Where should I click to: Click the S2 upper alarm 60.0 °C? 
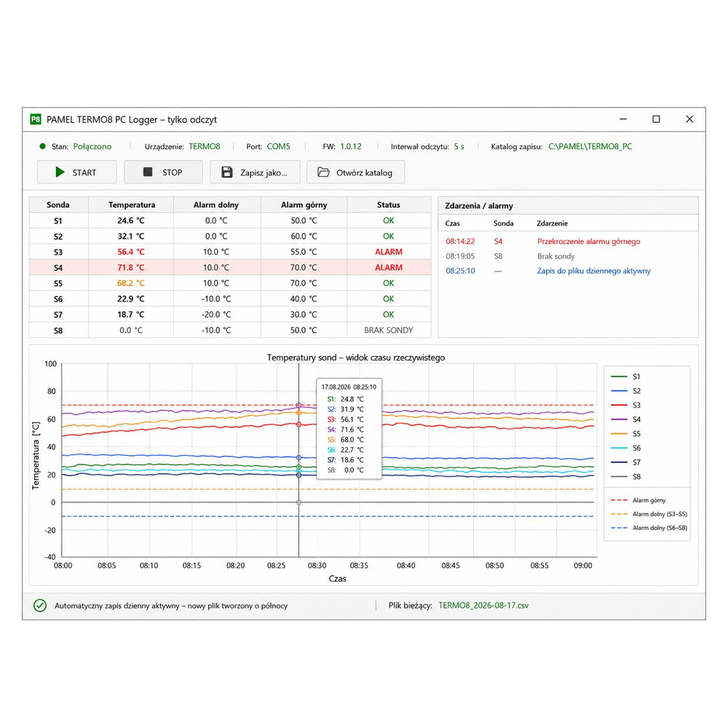304,237
